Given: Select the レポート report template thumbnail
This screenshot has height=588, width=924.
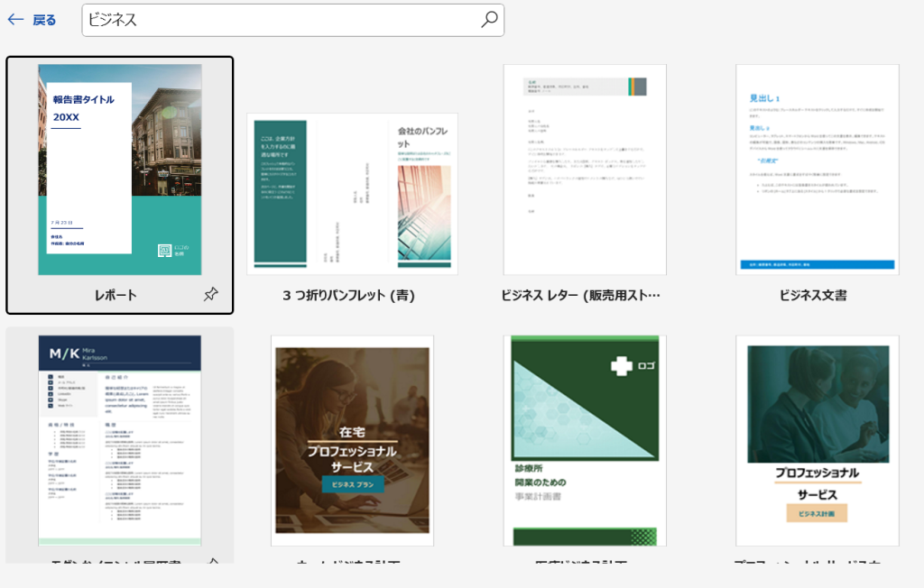Looking at the screenshot, I should coord(119,170).
